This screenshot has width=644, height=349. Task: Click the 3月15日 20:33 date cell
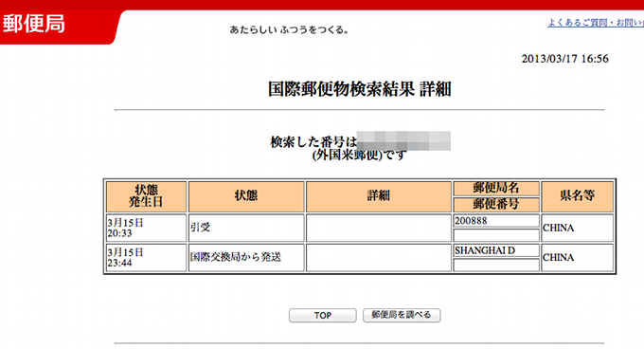(146, 228)
